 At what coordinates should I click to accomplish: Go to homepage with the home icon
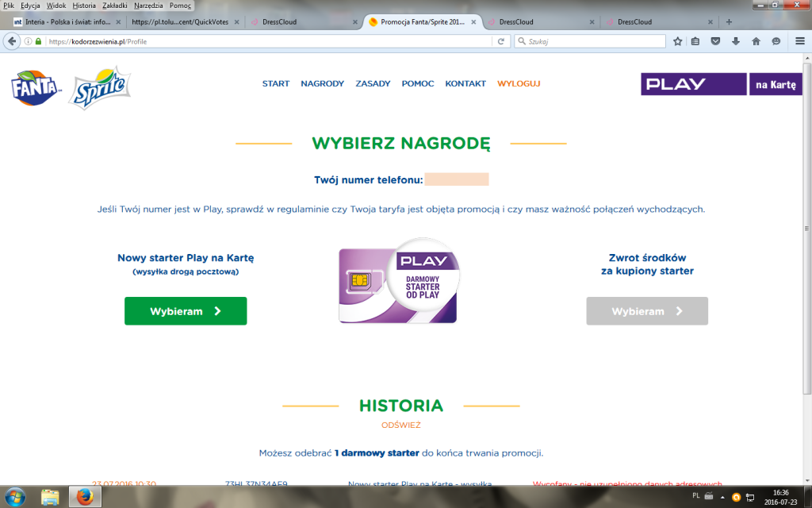(755, 41)
